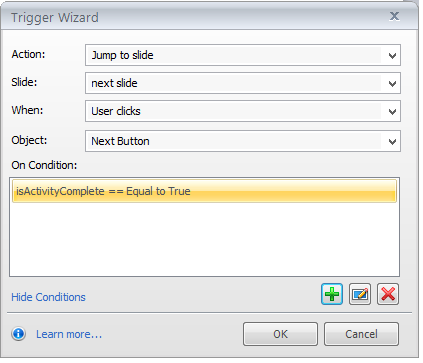Add a new condition with green plus icon
Screen dimensions: 423x363
[332, 294]
